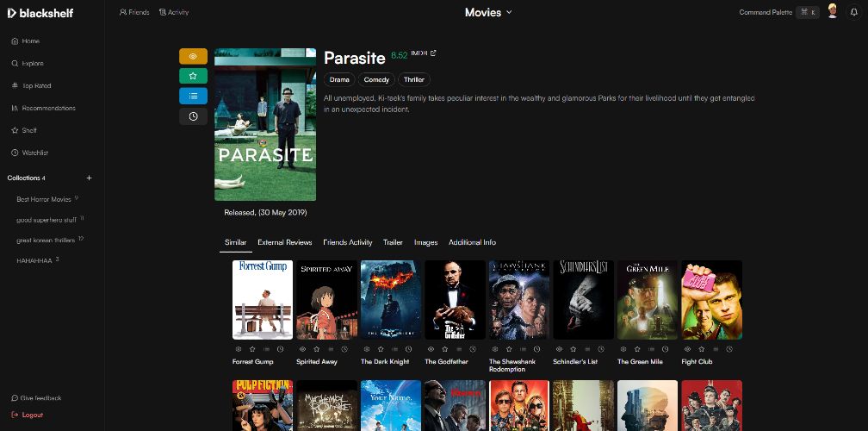Toggle watched eye under Schindler's List
This screenshot has height=431, width=868.
[x=560, y=349]
